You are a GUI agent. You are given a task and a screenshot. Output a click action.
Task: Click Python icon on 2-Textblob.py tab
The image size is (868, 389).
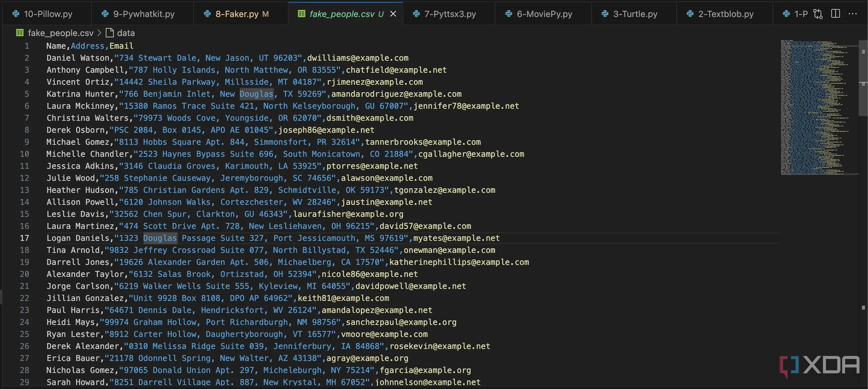(690, 14)
